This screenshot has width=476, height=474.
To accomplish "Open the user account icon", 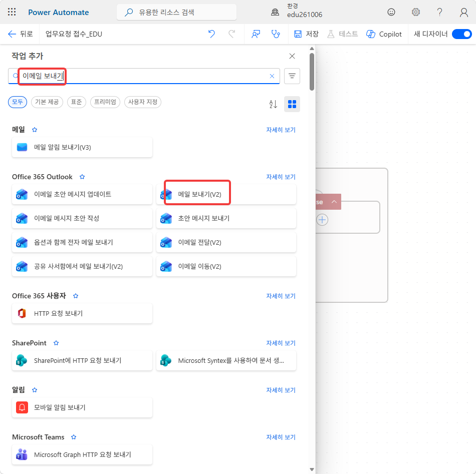I will (464, 12).
